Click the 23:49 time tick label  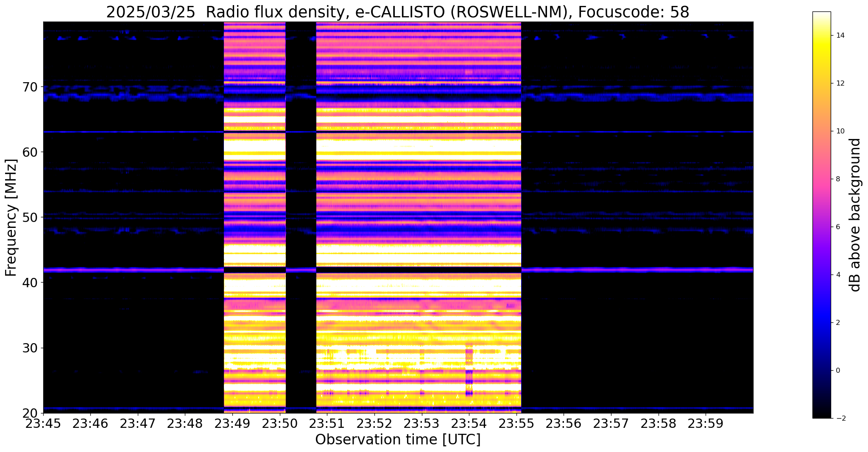(x=232, y=423)
